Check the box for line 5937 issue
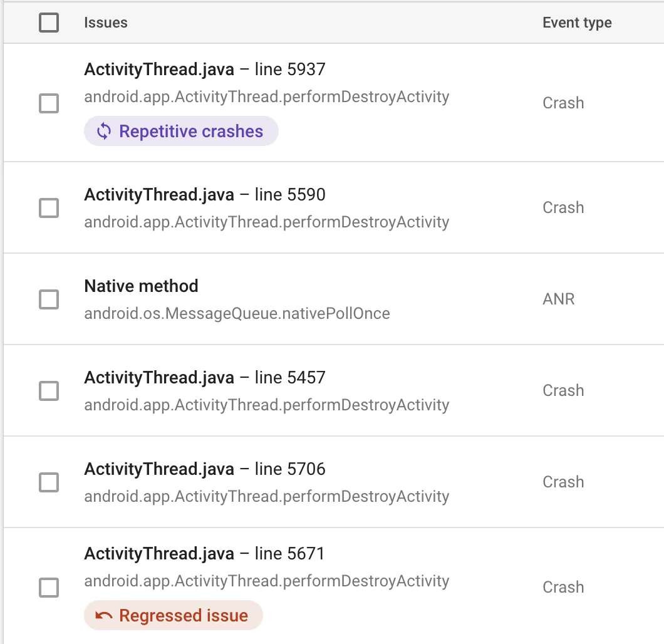 click(49, 103)
